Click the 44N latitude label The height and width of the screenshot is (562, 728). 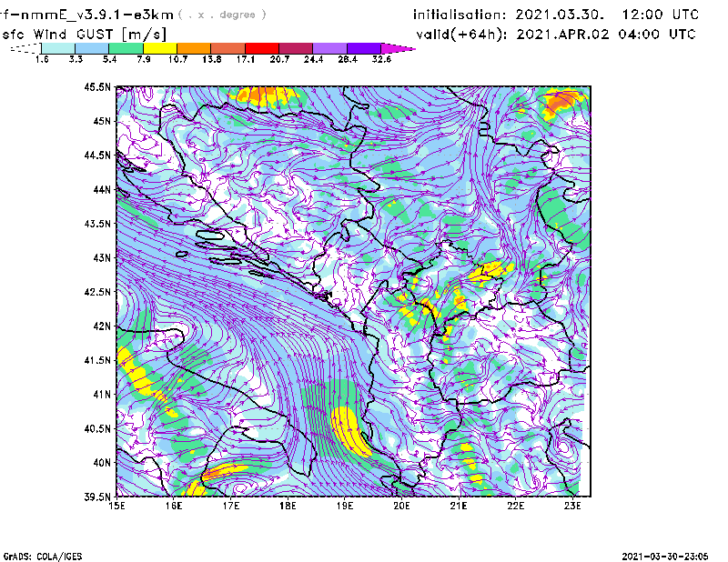(102, 189)
